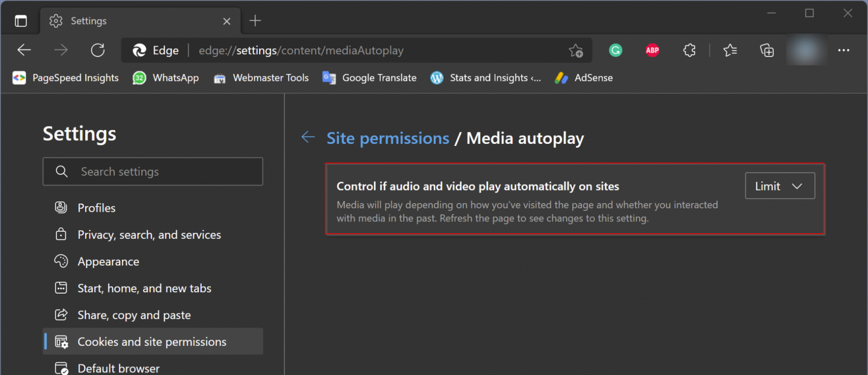This screenshot has height=375, width=868.
Task: Open the AdSense bookmark
Action: 584,78
